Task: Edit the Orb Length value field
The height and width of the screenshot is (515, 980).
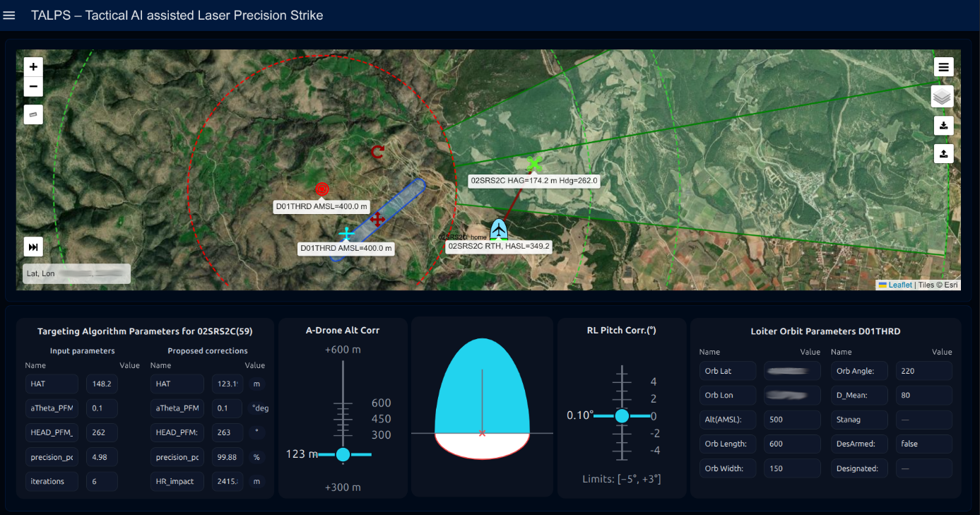Action: click(791, 444)
